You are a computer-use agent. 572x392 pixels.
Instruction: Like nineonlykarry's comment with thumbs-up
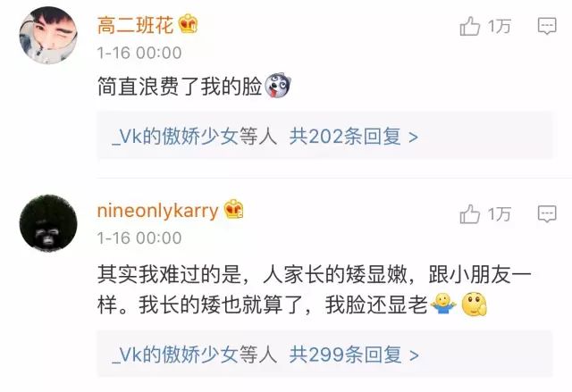(469, 213)
